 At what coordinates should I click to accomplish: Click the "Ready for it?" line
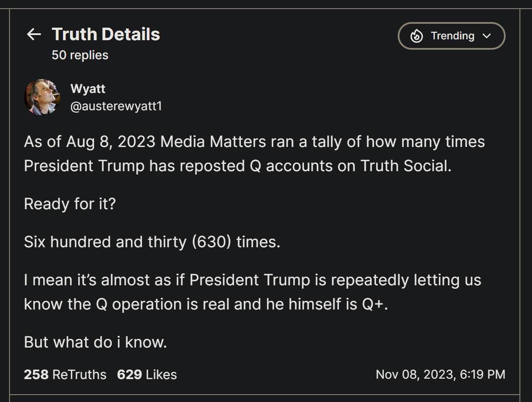click(70, 204)
